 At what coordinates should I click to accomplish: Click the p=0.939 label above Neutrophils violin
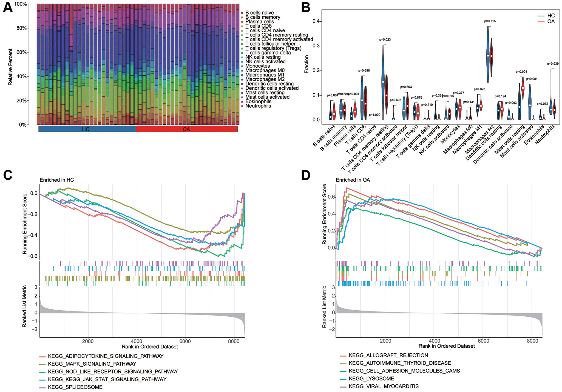553,64
